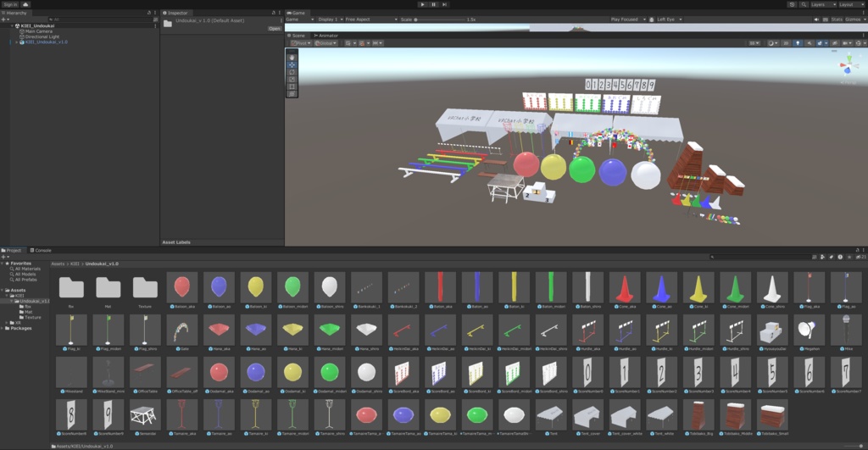Click the Assets breadcrumb in the Project panel

click(58, 264)
